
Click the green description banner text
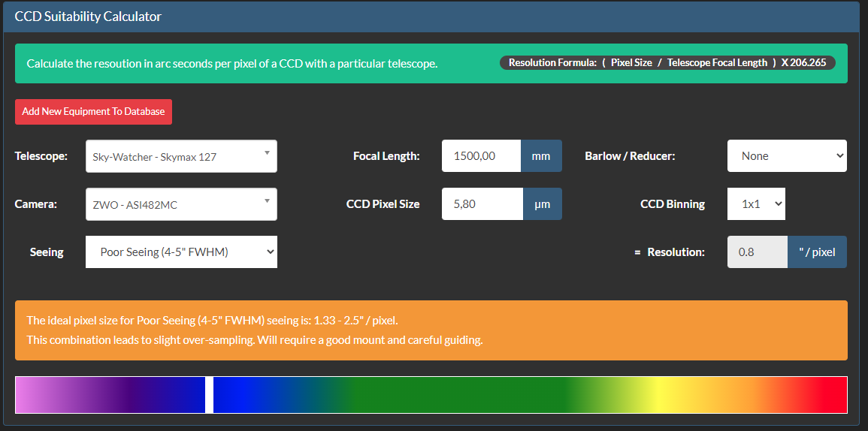232,64
